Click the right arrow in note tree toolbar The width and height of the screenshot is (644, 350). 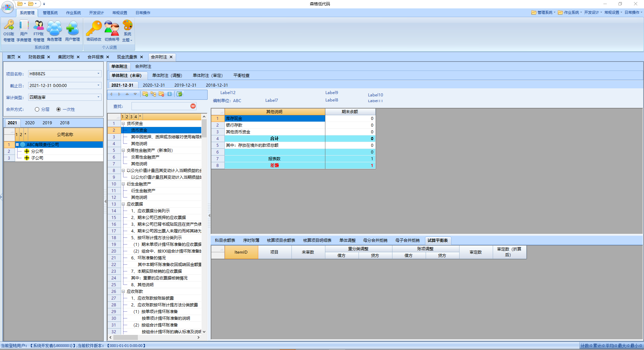119,94
